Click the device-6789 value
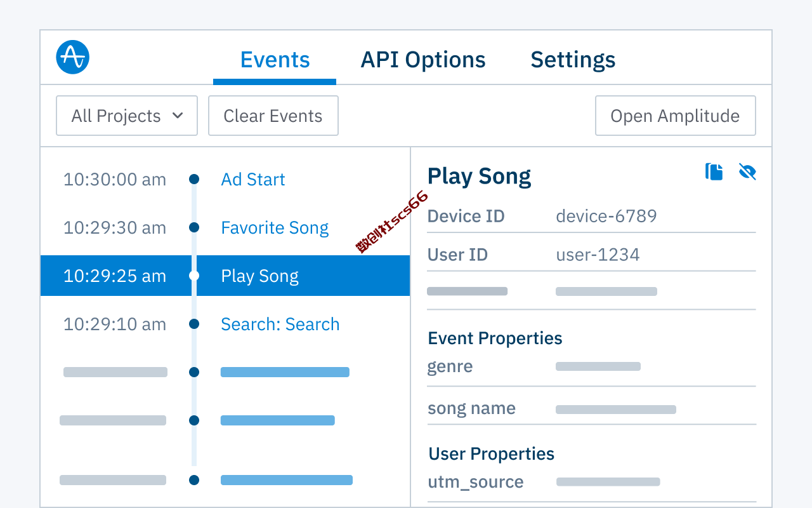The width and height of the screenshot is (812, 508). [606, 217]
